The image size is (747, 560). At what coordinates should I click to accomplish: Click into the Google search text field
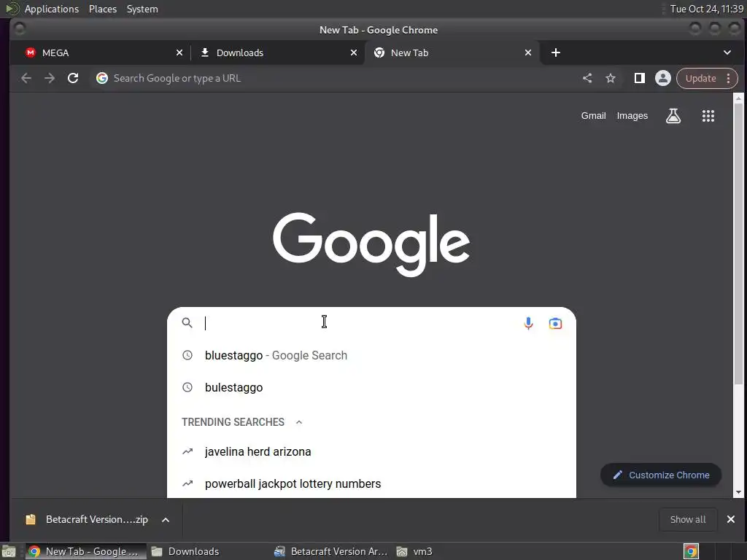tap(360, 323)
